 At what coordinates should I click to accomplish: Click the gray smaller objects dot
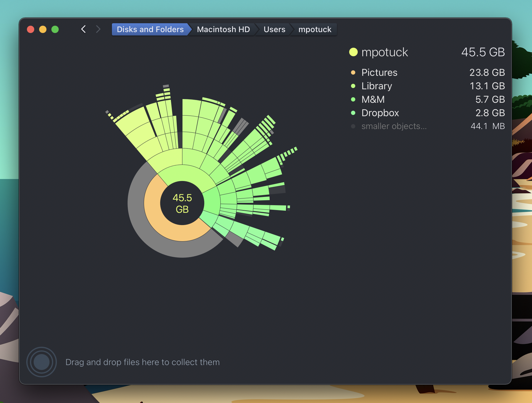point(353,126)
